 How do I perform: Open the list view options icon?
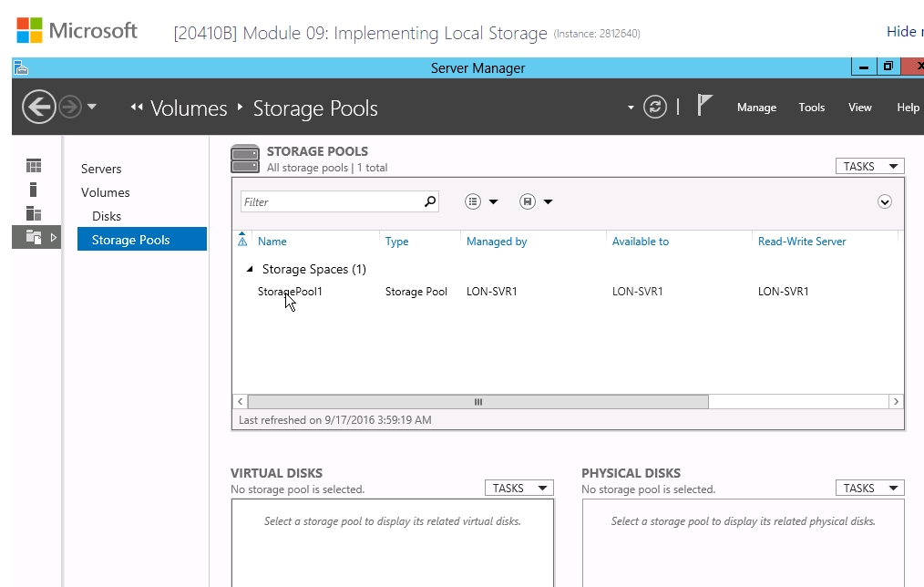[x=473, y=201]
